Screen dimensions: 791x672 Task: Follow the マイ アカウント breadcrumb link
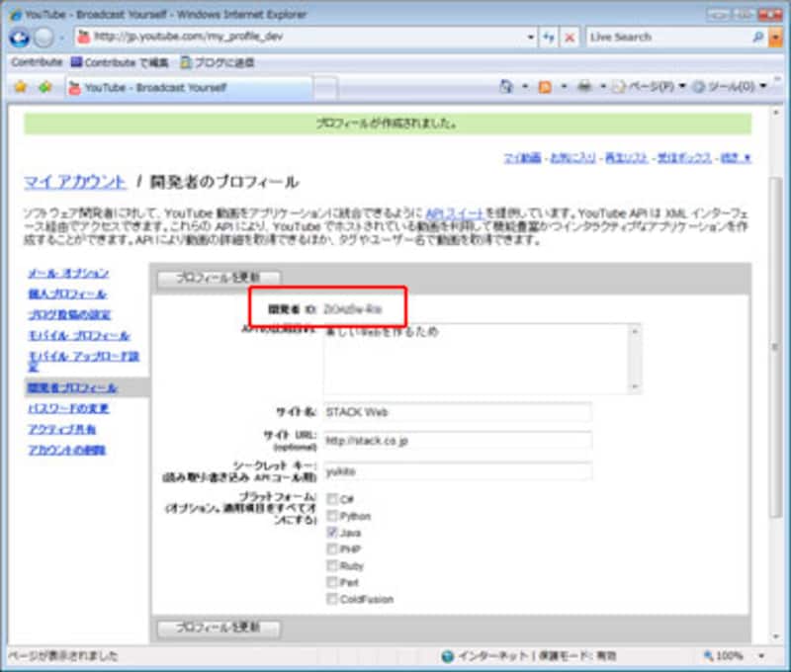click(x=75, y=182)
